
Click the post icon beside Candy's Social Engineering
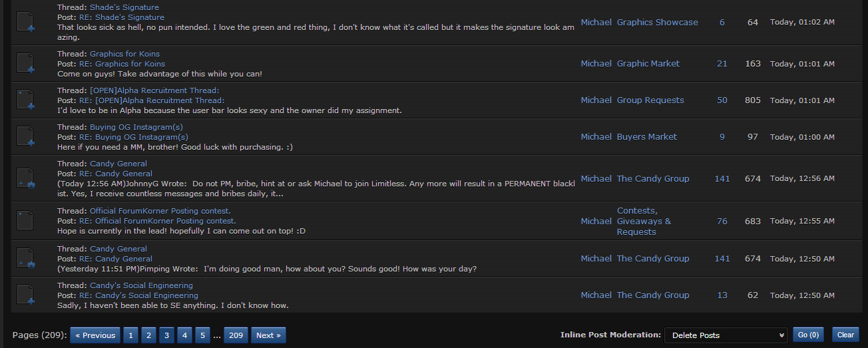25,295
